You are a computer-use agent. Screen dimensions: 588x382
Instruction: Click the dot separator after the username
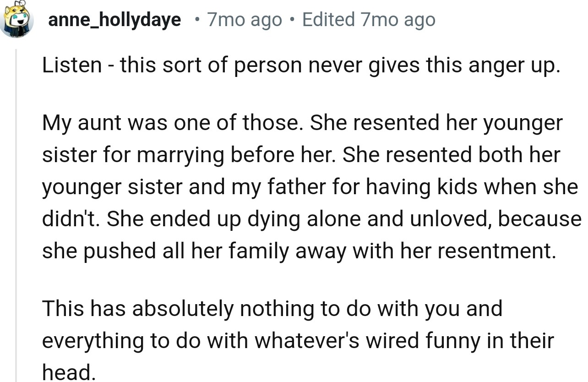(197, 19)
